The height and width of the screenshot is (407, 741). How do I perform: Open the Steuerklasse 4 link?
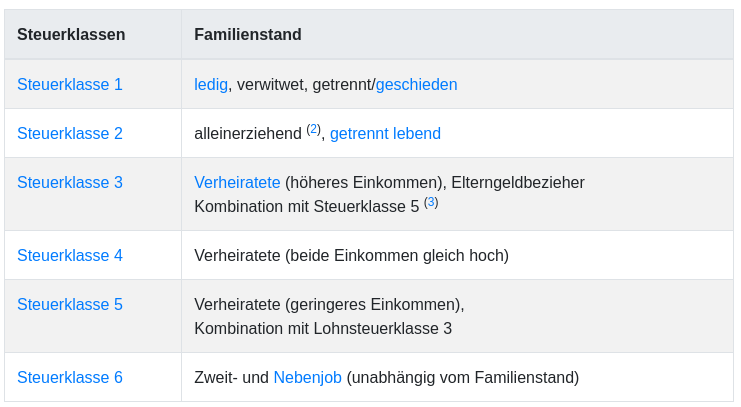point(70,256)
